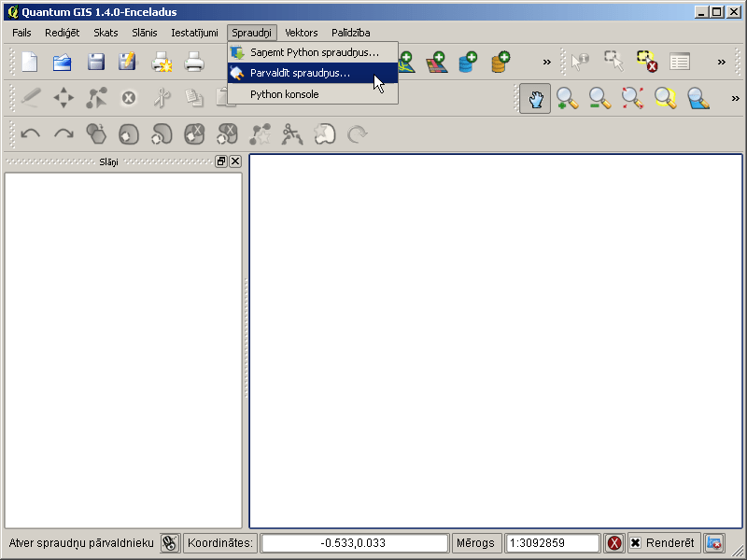Open CRS status icon at bottom right
The width and height of the screenshot is (747, 560).
click(x=713, y=543)
